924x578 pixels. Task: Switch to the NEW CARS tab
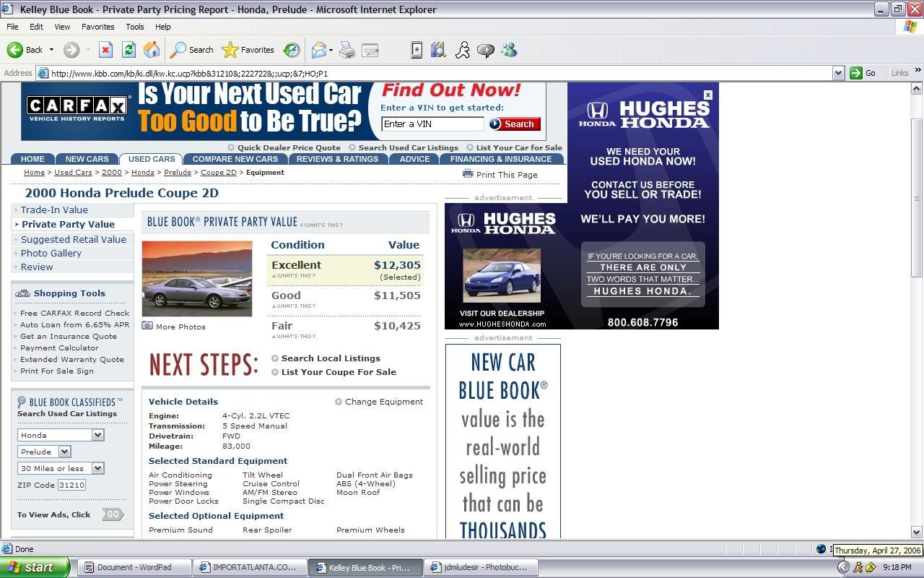(x=87, y=159)
